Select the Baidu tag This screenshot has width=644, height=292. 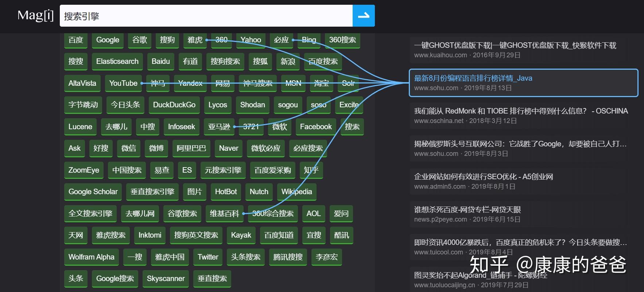pyautogui.click(x=161, y=62)
